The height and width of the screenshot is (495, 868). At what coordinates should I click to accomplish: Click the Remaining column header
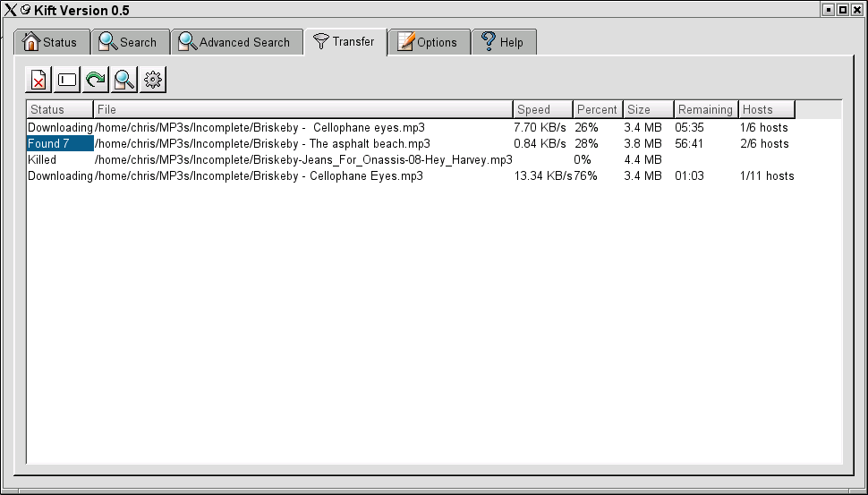(705, 109)
